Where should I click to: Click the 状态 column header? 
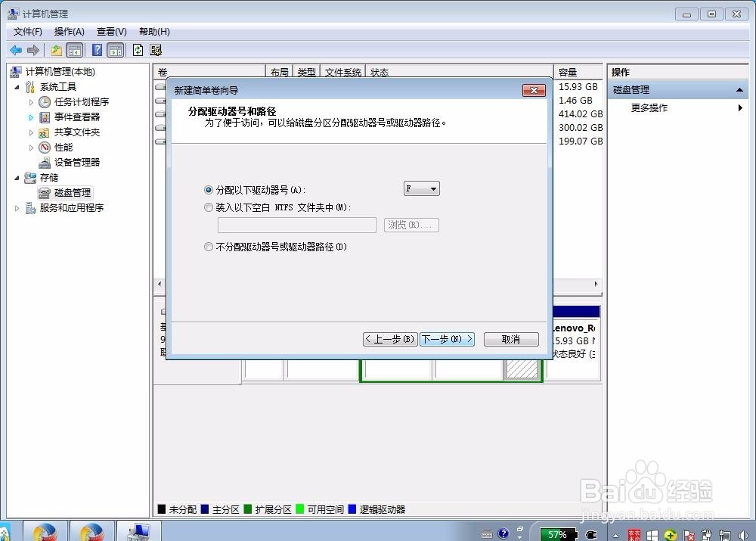tap(459, 72)
